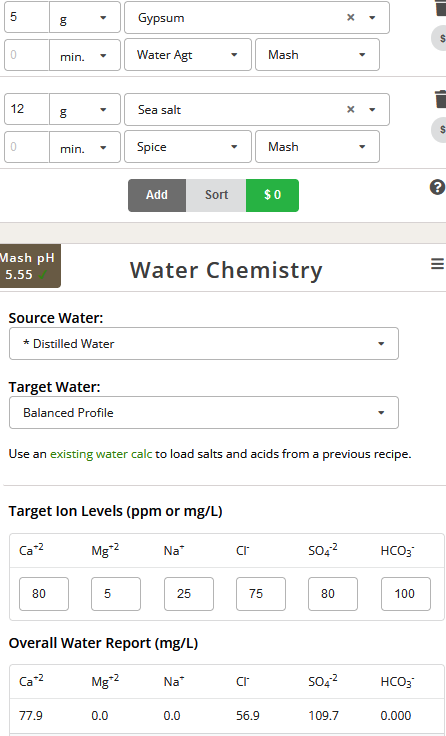
Task: Click the Mash pH 5.55 badge
Action: tap(30, 266)
